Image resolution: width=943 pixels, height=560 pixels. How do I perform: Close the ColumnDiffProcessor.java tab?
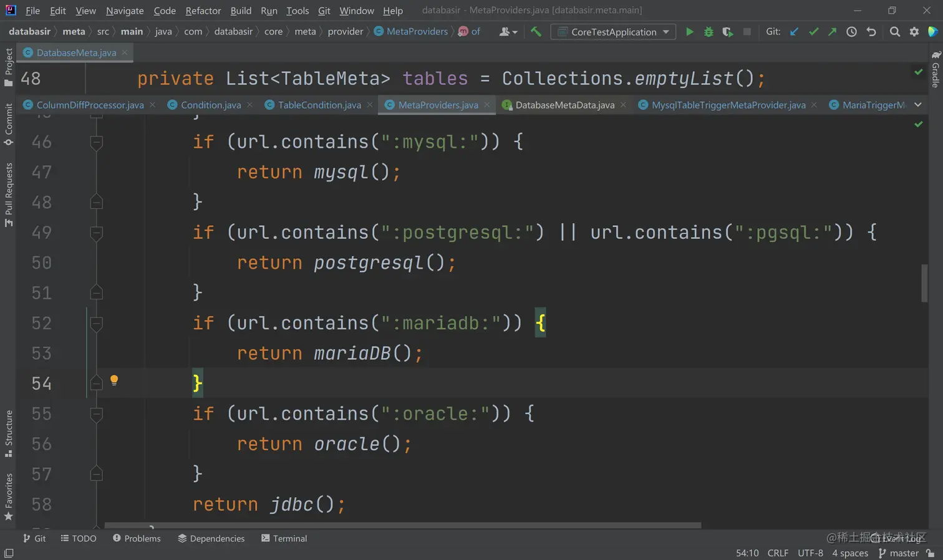click(152, 105)
